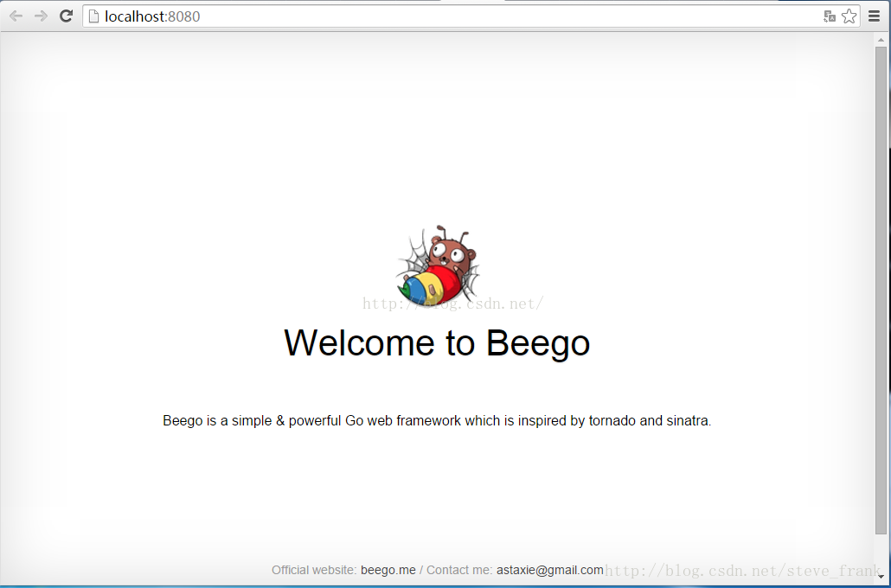
Task: Go back with the browser back arrow
Action: 16,16
